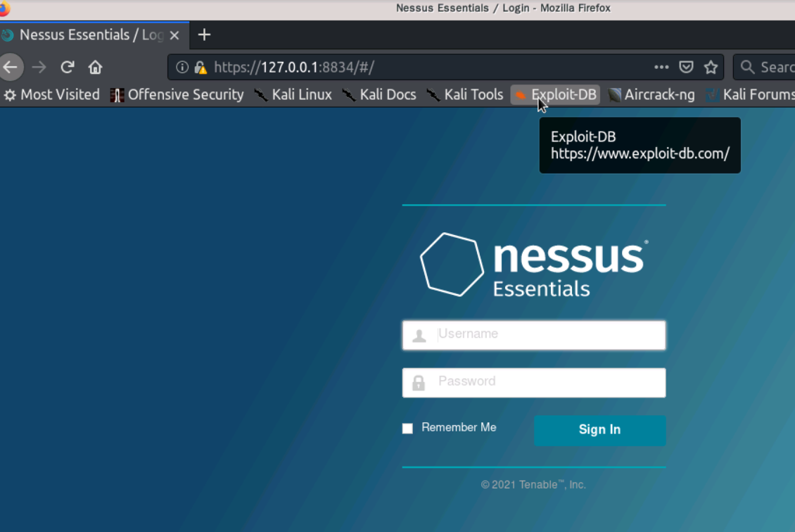Click the forward navigation arrow
Screen dimensions: 795x532
tap(39, 67)
